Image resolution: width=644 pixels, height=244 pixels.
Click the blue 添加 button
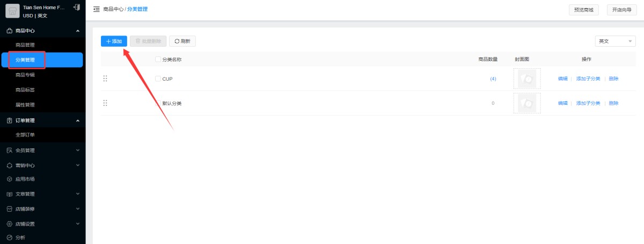tap(114, 41)
